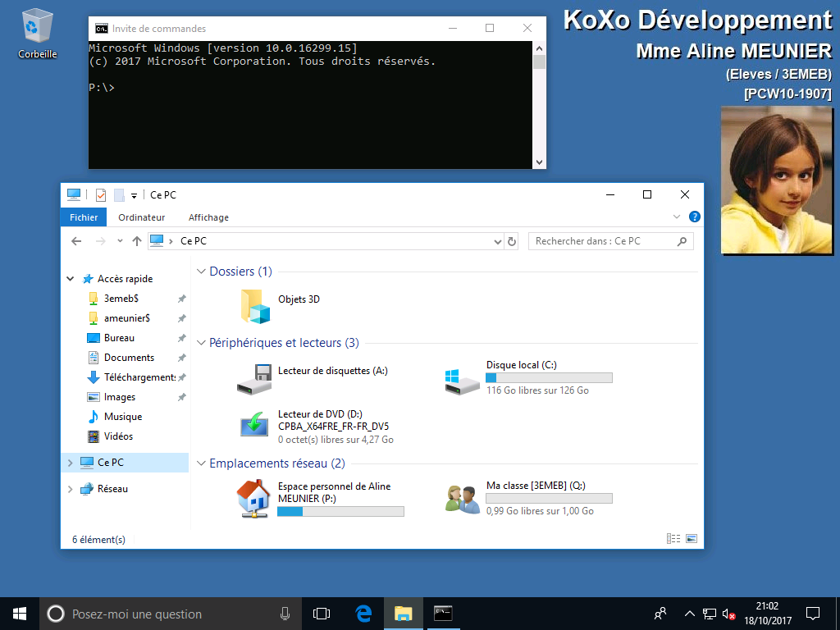The width and height of the screenshot is (840, 630).
Task: Open the Customize Quick Access Toolbar dropdown
Action: coord(134,195)
